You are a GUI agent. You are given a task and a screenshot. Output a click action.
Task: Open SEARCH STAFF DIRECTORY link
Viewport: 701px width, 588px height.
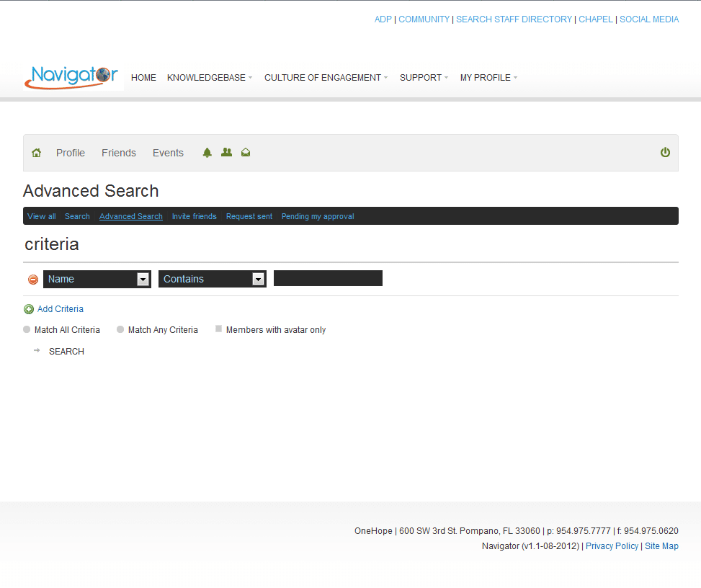514,19
